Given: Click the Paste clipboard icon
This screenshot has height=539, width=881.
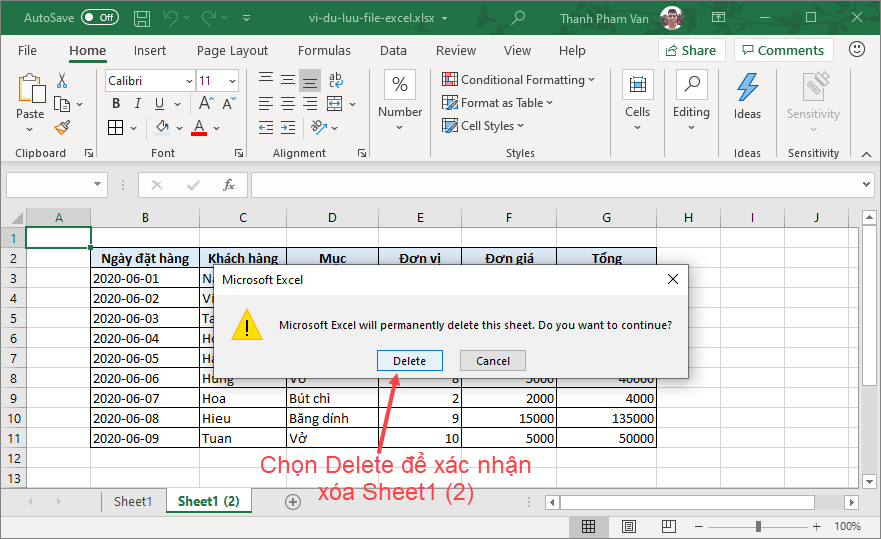Looking at the screenshot, I should 31,89.
